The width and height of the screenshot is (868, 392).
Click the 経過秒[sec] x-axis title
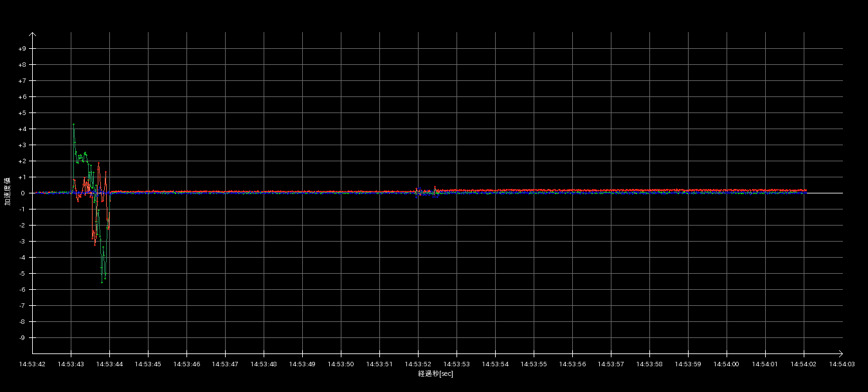435,373
